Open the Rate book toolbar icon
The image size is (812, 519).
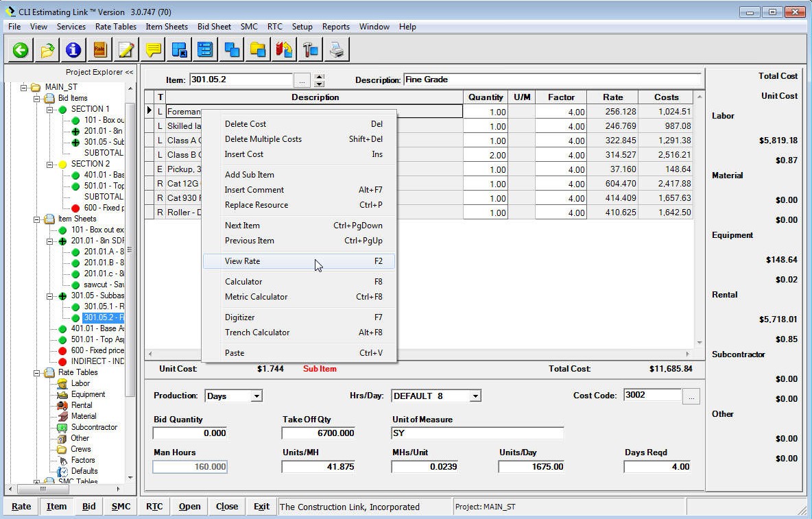(x=99, y=49)
